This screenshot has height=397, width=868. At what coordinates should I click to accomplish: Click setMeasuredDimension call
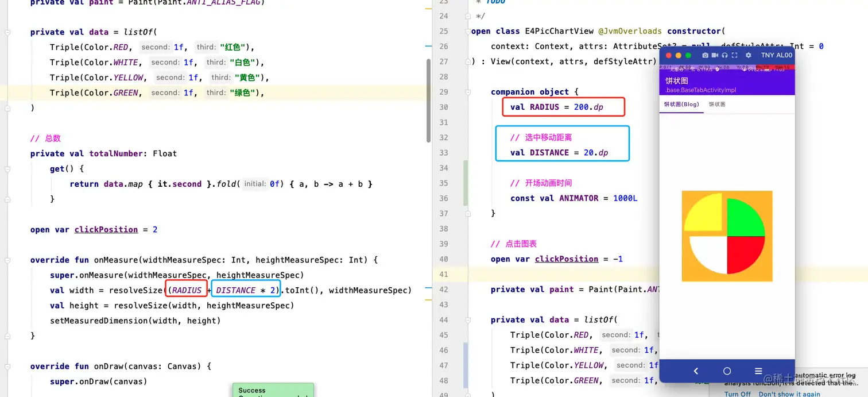(135, 321)
